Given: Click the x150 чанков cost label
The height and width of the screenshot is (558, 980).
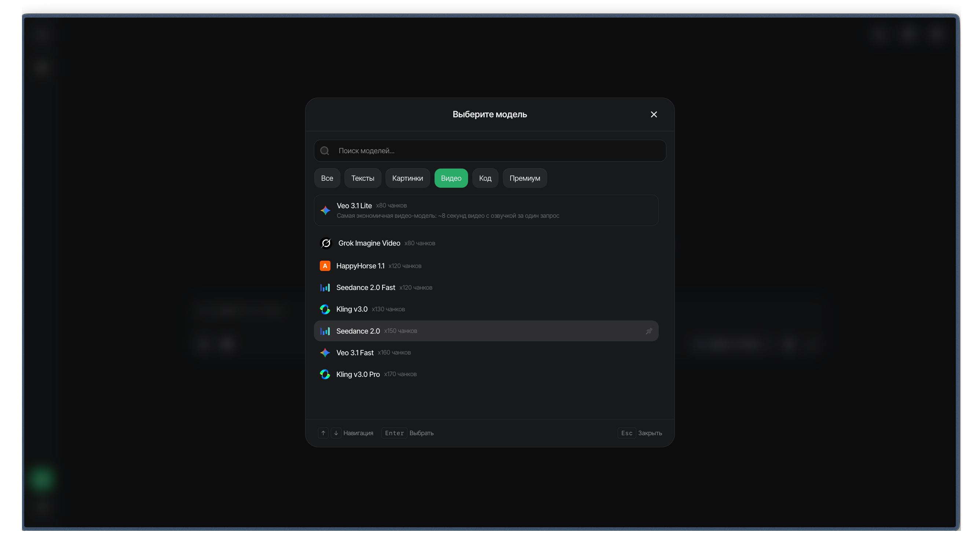Looking at the screenshot, I should [400, 331].
